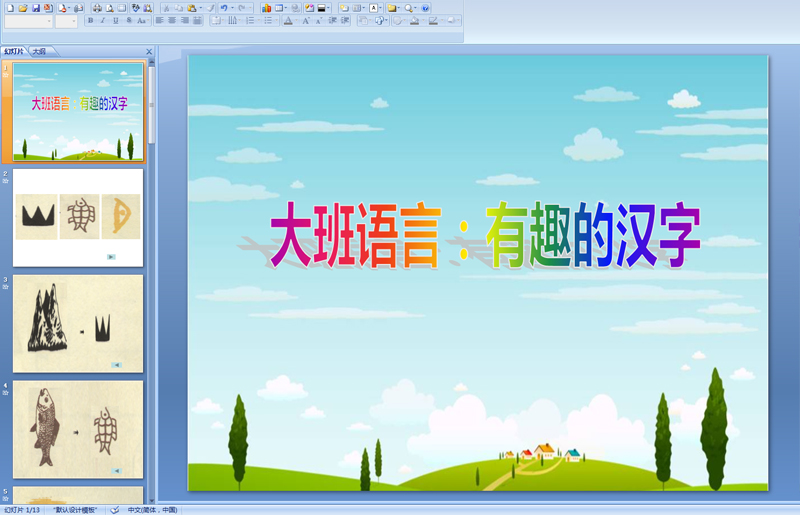Click the strikethrough S icon

[x=129, y=20]
